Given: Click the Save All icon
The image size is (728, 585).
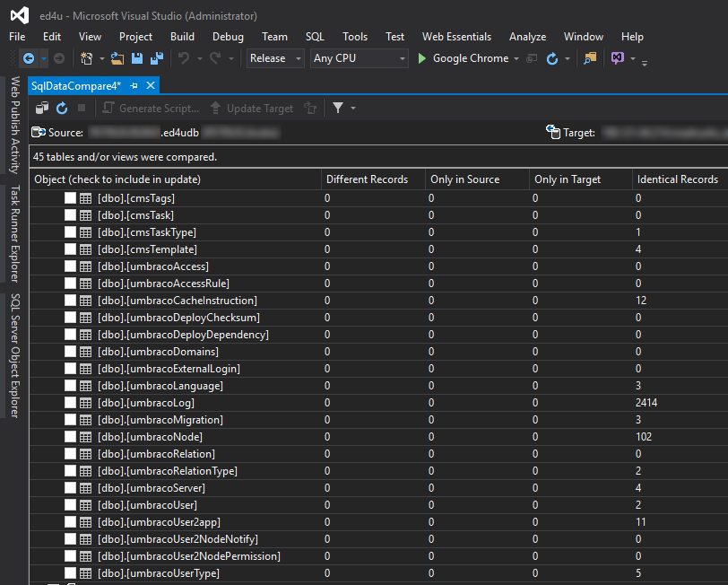Looking at the screenshot, I should [x=157, y=58].
